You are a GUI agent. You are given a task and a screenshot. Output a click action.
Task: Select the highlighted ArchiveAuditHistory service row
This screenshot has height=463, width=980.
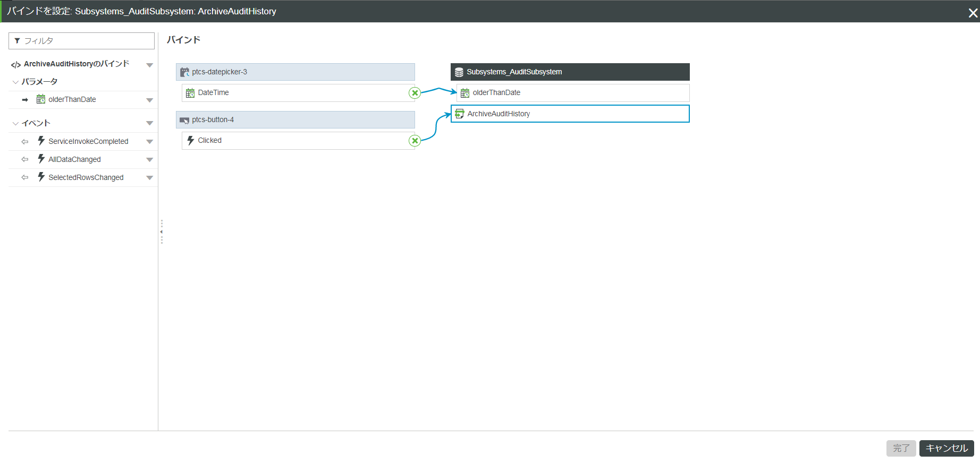coord(570,114)
